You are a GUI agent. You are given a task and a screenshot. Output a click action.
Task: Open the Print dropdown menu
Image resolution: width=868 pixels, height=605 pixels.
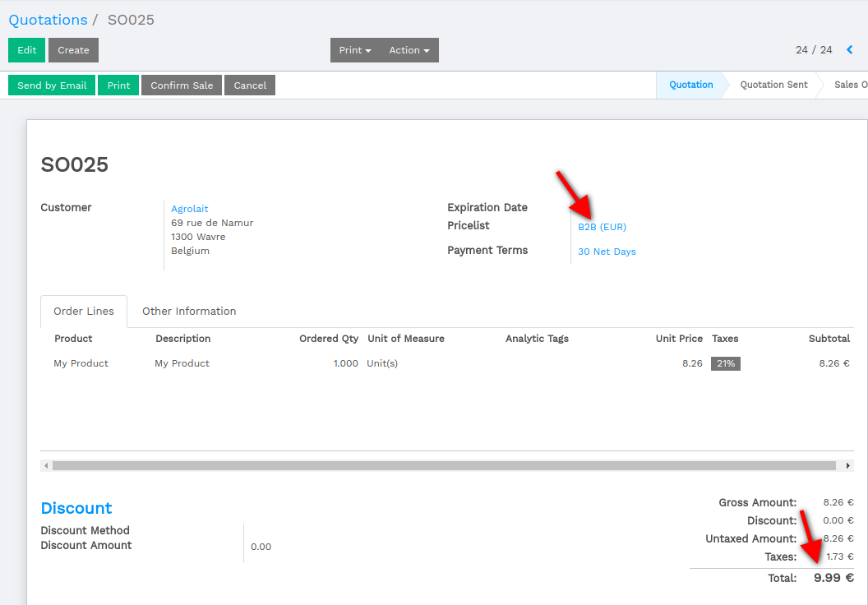coord(355,50)
